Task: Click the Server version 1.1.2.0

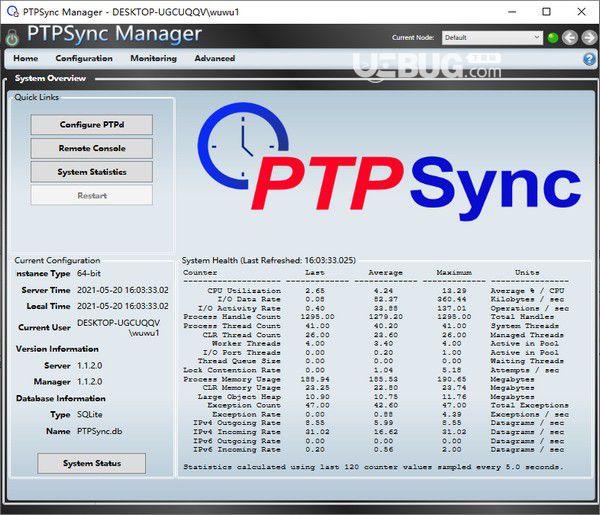Action: (x=90, y=365)
